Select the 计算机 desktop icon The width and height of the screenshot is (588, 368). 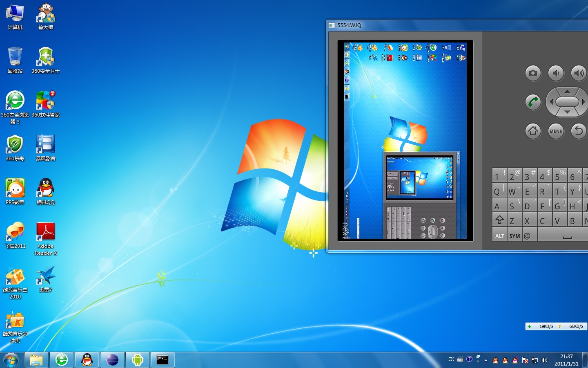[x=15, y=17]
